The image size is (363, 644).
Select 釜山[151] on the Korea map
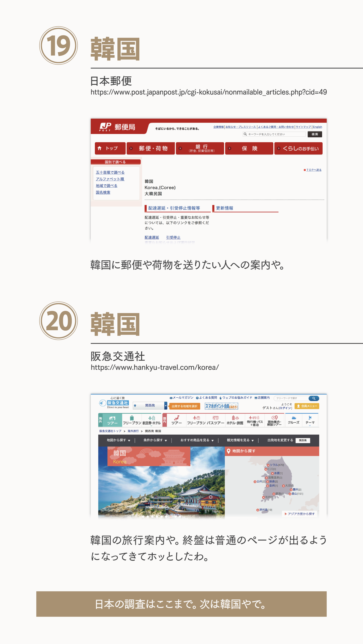click(296, 494)
